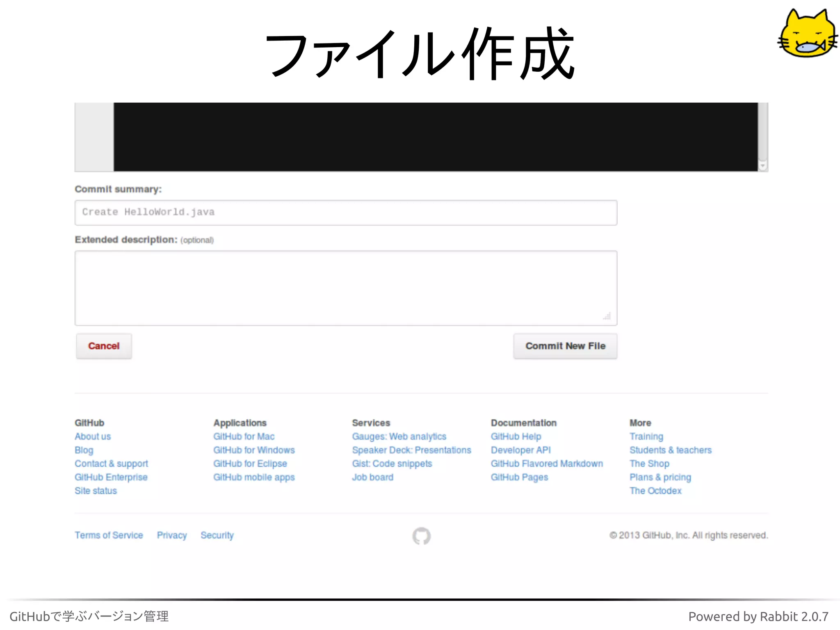
Task: Click the 'GitHub' footer column heading
Action: tap(89, 423)
